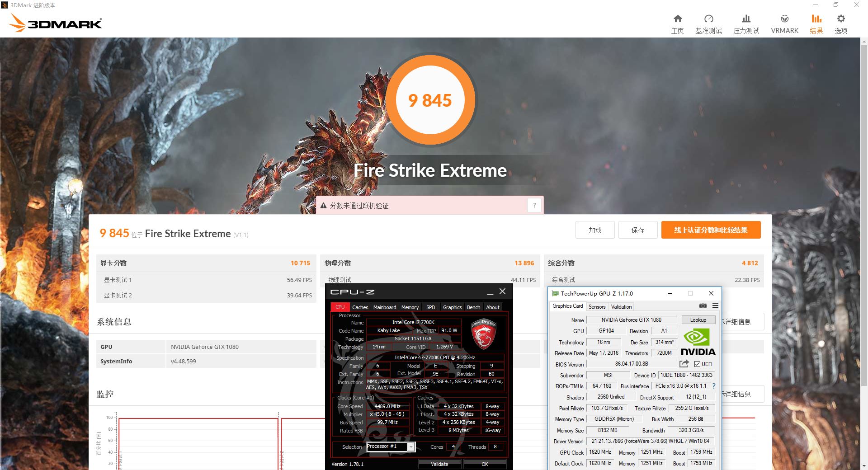Click the 物理分数 score 13 896
Viewport: 868px width, 470px height.
524,263
